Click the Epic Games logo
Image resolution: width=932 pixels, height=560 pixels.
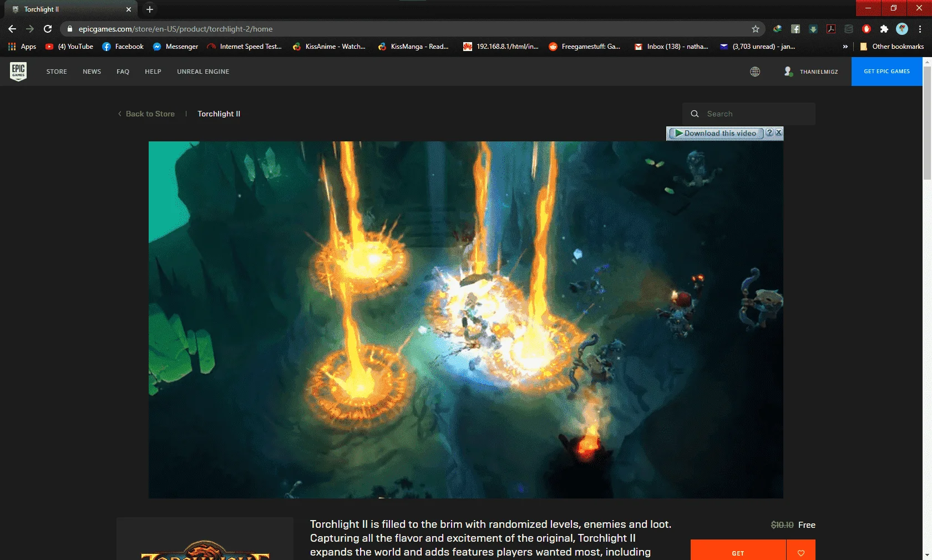(18, 72)
